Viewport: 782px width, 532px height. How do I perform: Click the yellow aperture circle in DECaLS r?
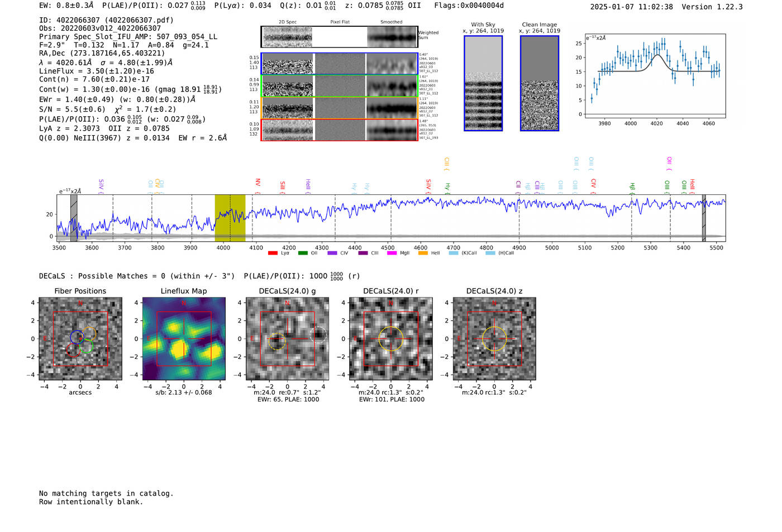391,339
